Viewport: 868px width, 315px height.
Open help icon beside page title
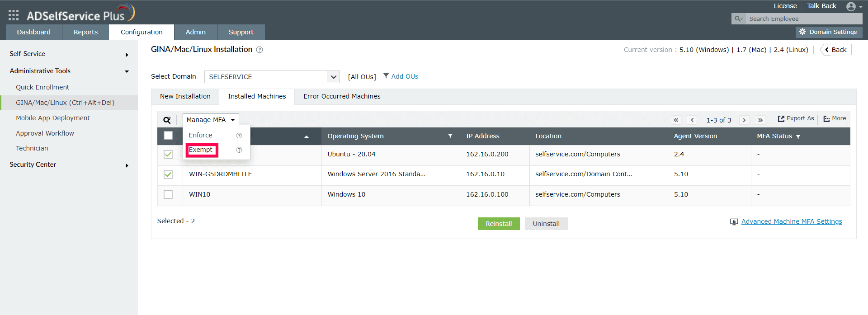coord(259,50)
